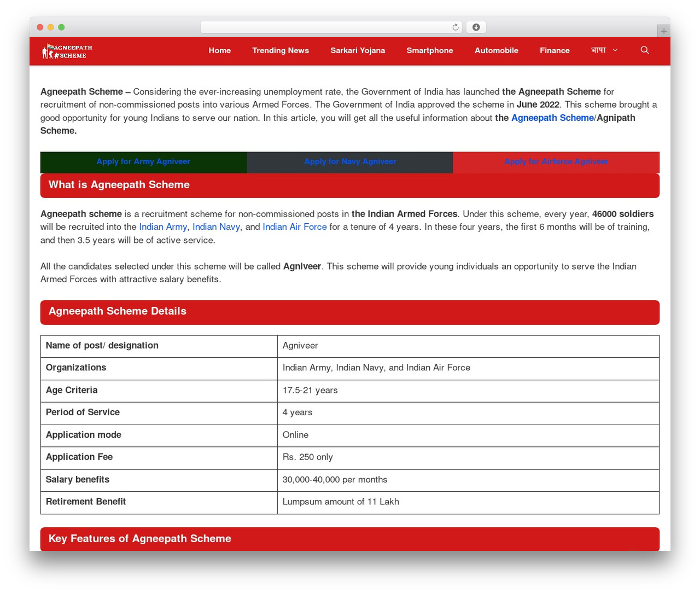The width and height of the screenshot is (700, 593).
Task: Select '30,000-40,000 per months' cell
Action: point(468,480)
